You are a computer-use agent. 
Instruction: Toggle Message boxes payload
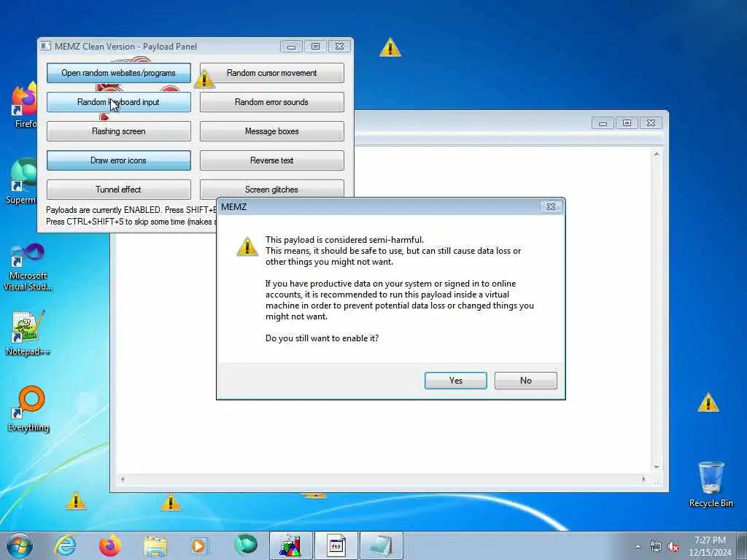(271, 131)
